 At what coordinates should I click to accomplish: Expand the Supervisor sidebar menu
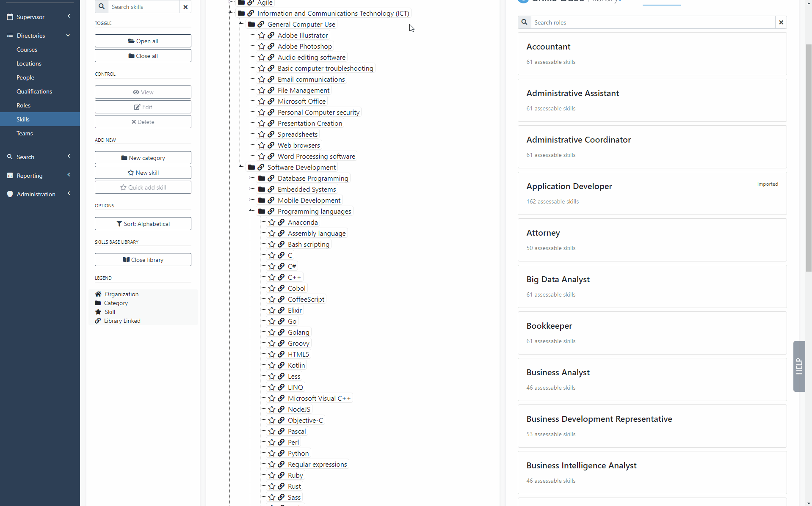pos(40,17)
